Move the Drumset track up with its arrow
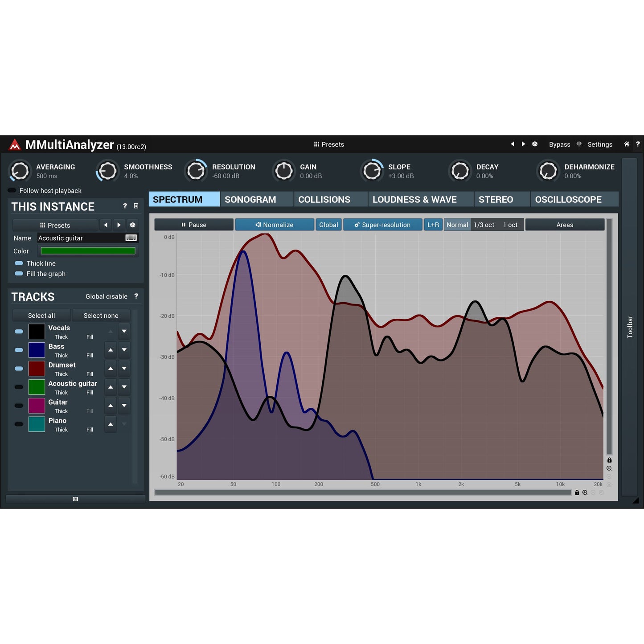The image size is (644, 644). (x=110, y=368)
